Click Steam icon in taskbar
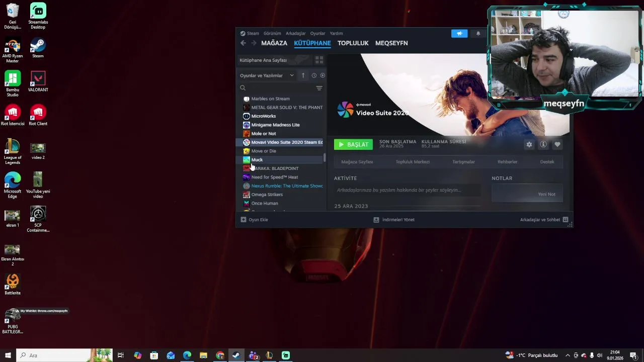The width and height of the screenshot is (644, 362). click(236, 355)
